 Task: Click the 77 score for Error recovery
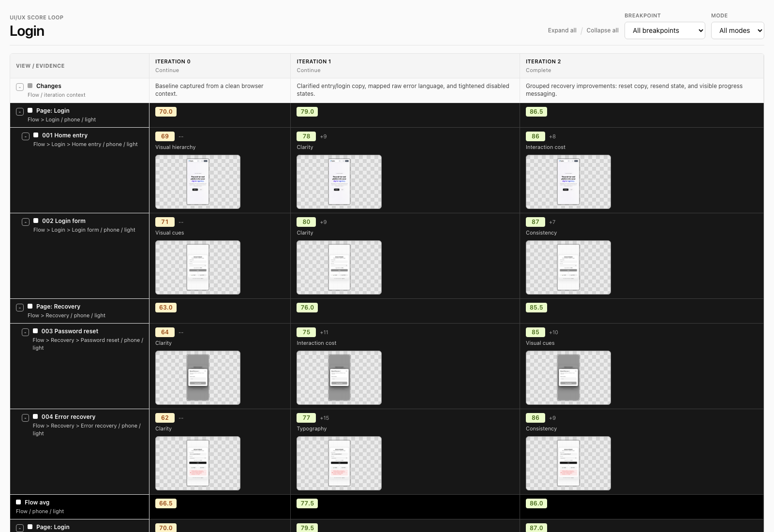pos(306,418)
